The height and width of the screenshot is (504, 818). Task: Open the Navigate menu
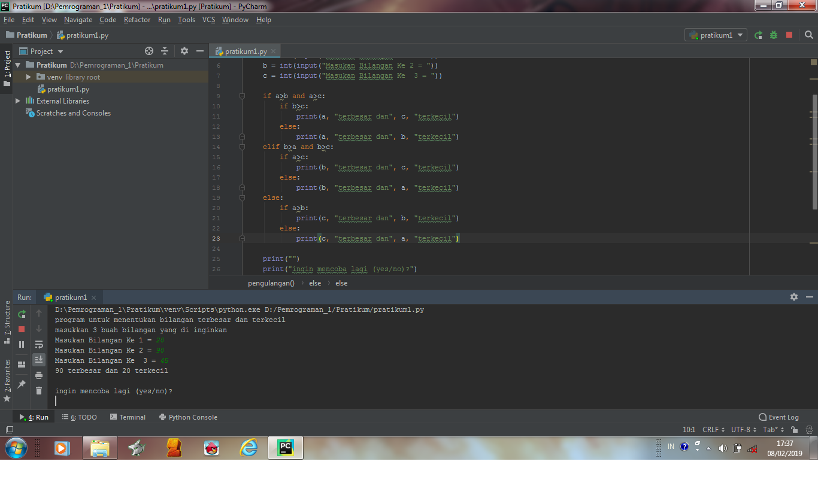[x=78, y=20]
